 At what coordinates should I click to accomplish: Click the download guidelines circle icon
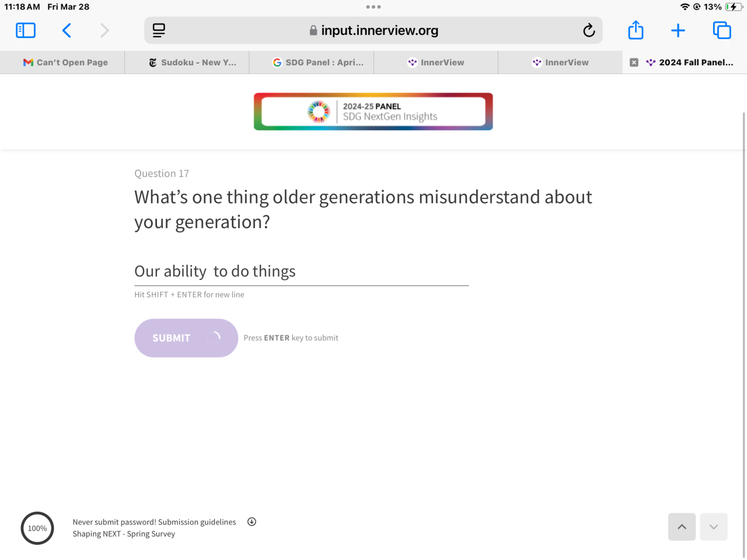[x=252, y=522]
